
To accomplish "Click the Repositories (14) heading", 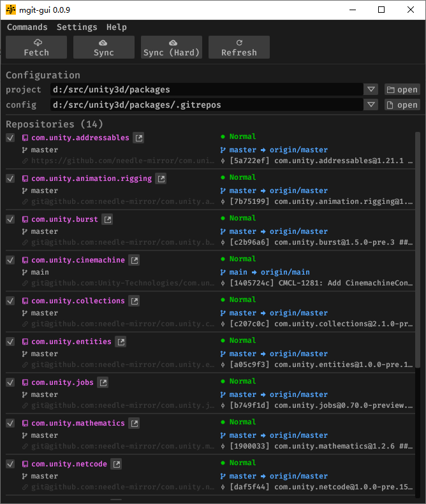I will 54,124.
